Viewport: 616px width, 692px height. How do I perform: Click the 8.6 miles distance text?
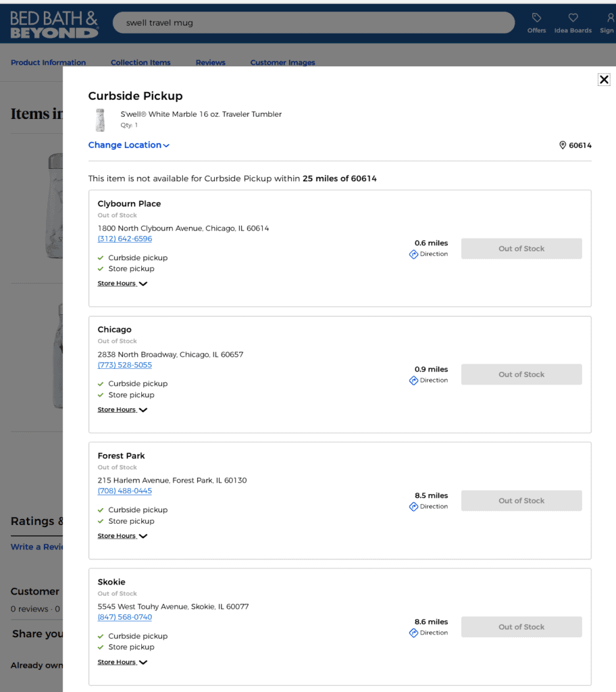click(431, 622)
